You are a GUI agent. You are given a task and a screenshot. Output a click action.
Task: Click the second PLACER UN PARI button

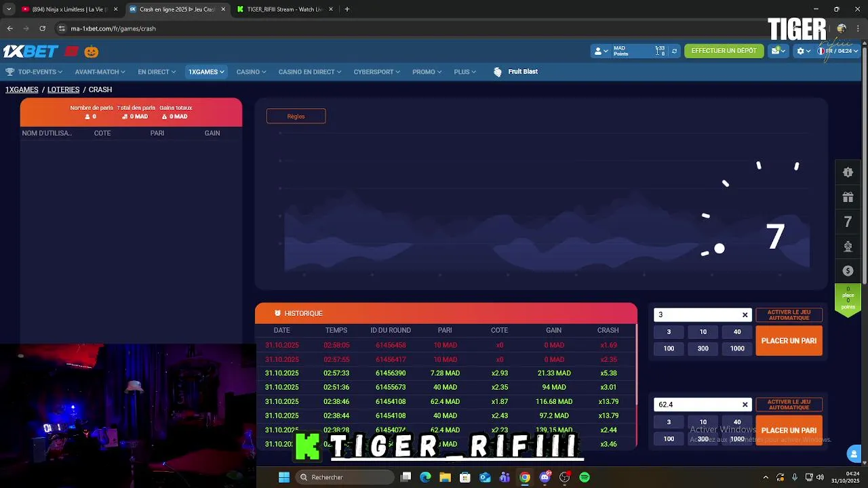coord(789,430)
